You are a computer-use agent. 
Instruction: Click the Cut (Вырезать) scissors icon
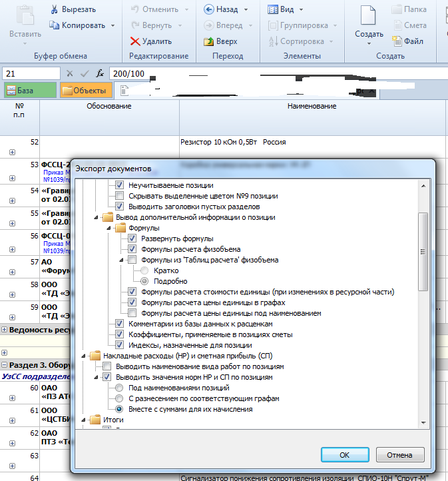tap(54, 9)
